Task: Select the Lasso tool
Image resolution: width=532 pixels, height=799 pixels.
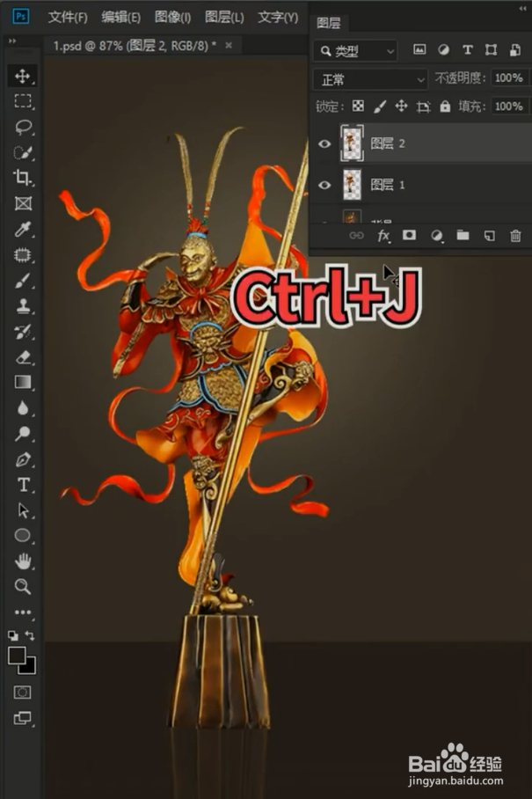Action: pyautogui.click(x=22, y=127)
